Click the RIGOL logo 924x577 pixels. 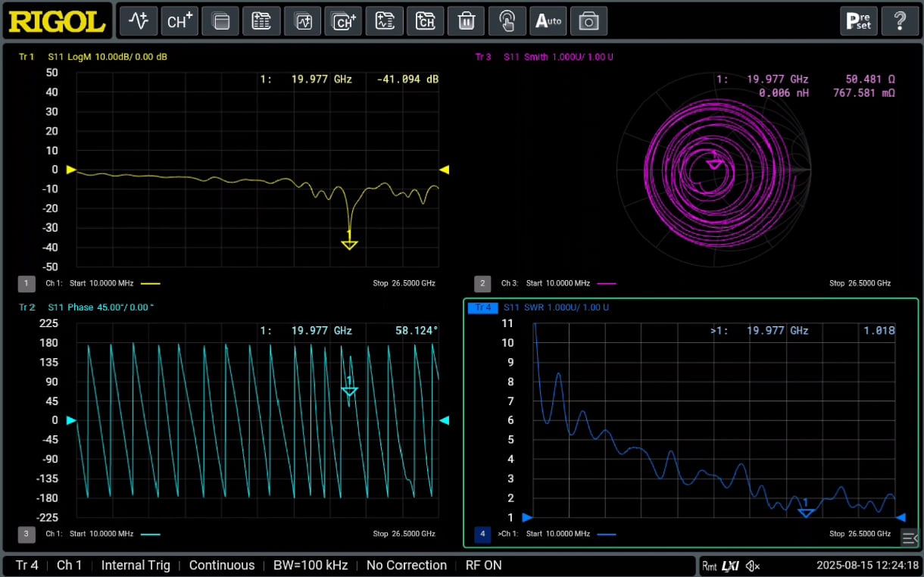coord(58,21)
